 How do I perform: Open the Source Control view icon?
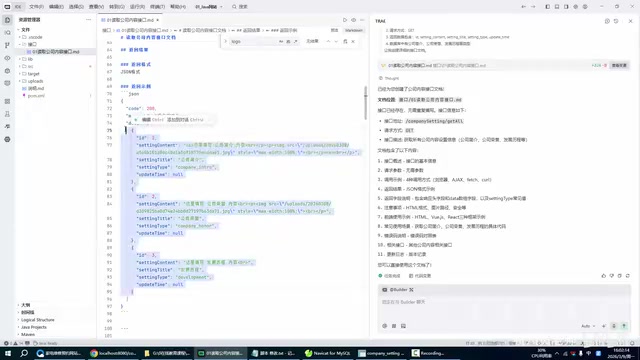7,45
